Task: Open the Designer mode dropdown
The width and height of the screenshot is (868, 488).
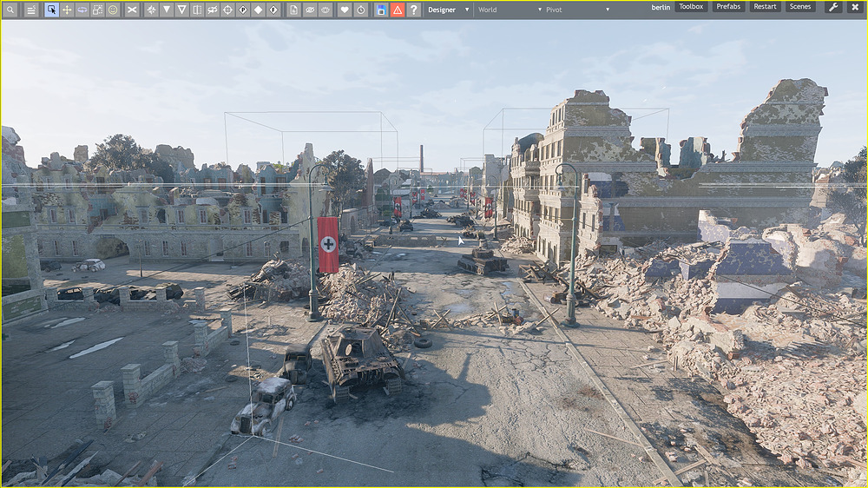Action: pyautogui.click(x=449, y=10)
